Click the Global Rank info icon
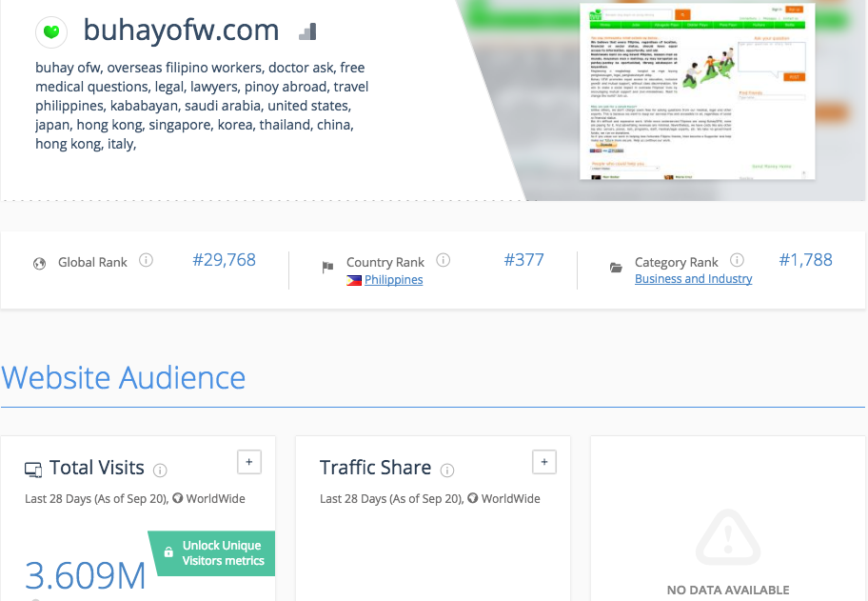 tap(146, 260)
